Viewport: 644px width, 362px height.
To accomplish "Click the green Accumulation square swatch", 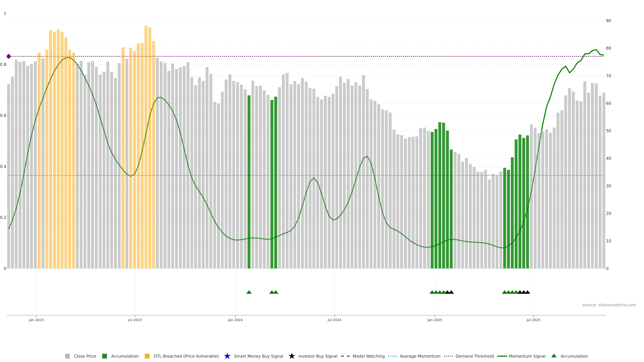I will click(x=104, y=356).
